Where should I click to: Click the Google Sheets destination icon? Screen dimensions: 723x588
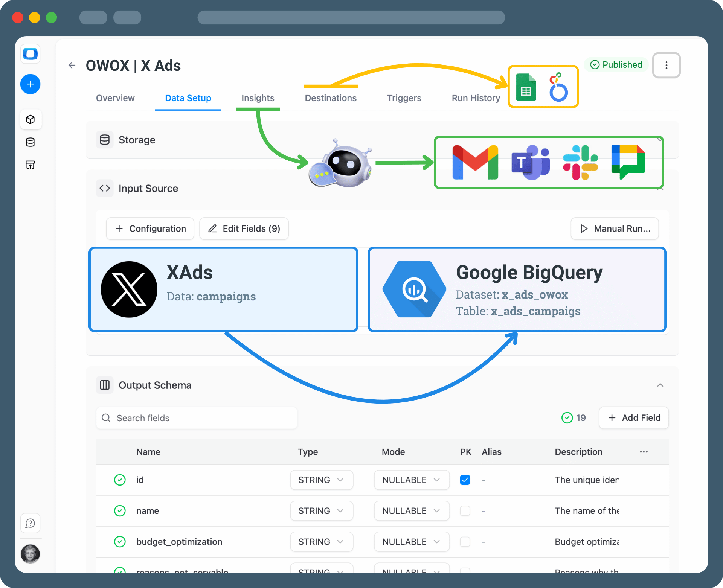[526, 87]
